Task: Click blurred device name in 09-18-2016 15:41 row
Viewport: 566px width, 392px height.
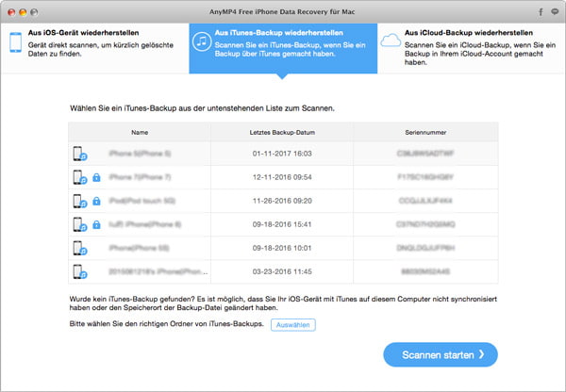Action: (144, 224)
